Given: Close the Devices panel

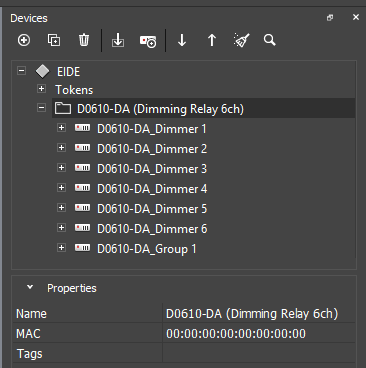Looking at the screenshot, I should (x=356, y=17).
